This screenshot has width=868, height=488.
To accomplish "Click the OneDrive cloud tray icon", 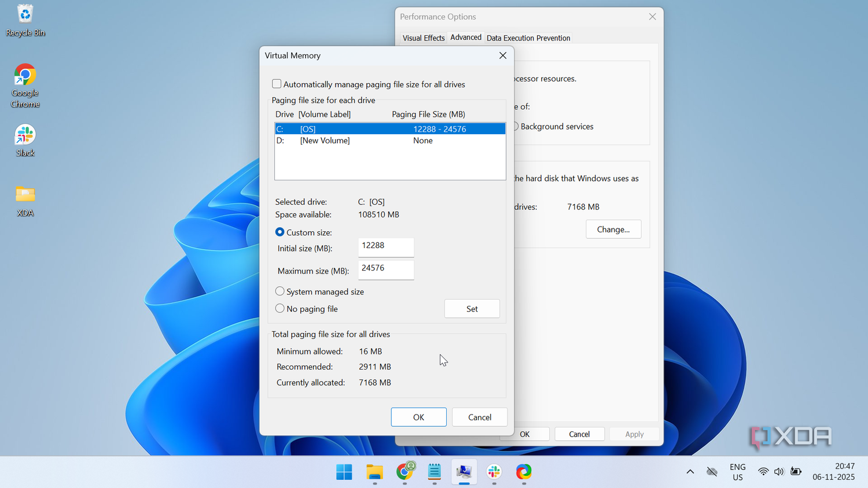I will click(712, 472).
